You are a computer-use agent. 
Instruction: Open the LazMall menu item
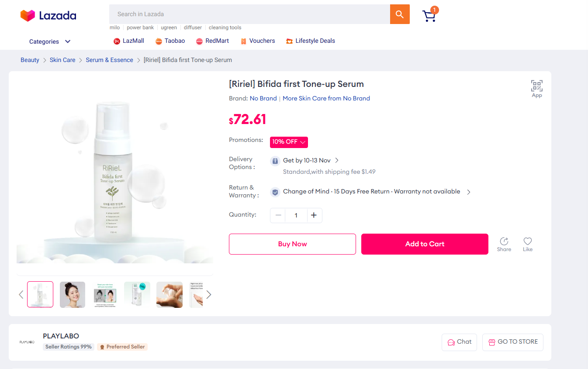click(x=129, y=41)
